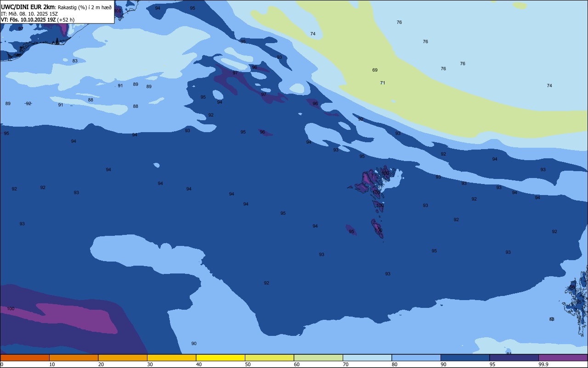Screen dimensions: 588x368
Task: Click the 10–20 orange legend swatch
Action: click(x=73, y=357)
